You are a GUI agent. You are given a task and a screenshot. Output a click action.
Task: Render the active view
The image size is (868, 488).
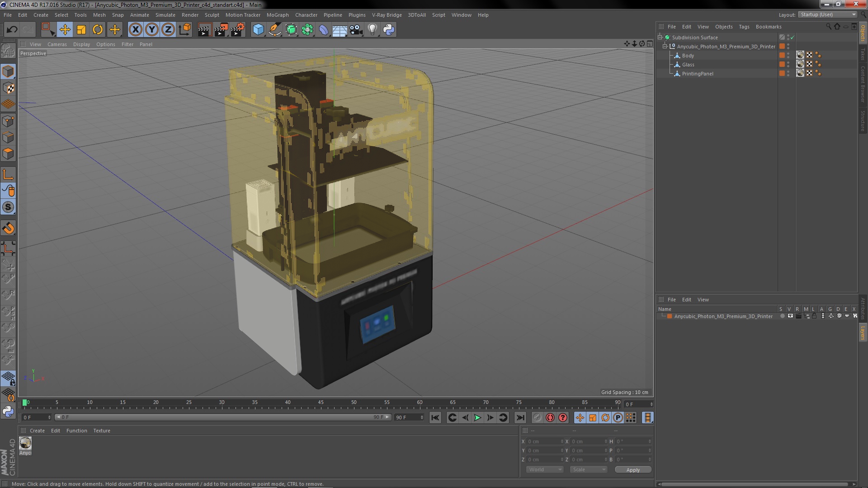204,30
